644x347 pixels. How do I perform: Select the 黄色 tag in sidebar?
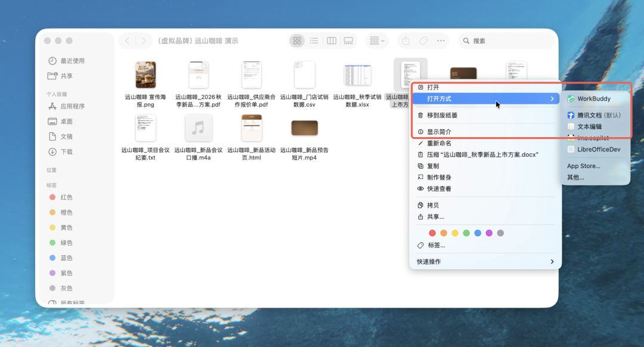pos(60,228)
